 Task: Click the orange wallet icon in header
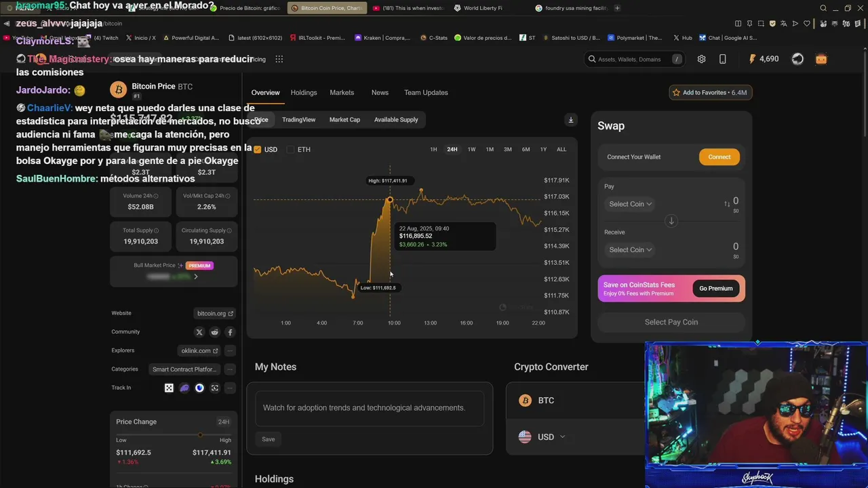821,59
